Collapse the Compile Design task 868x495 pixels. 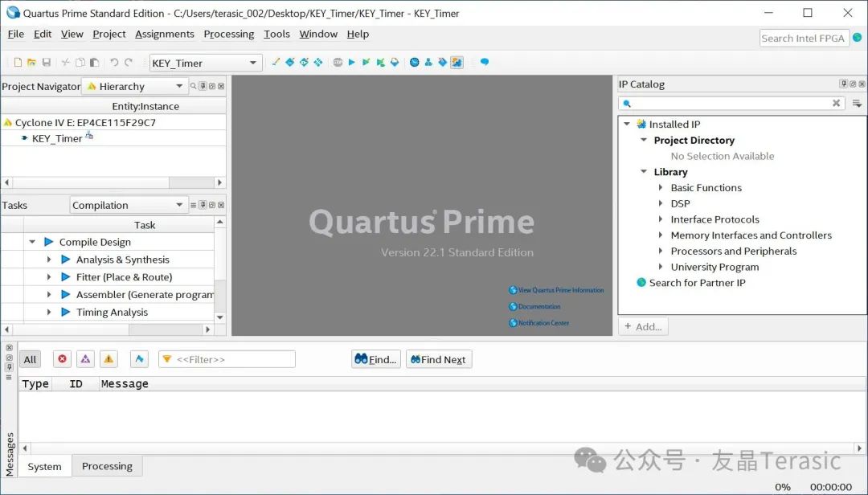tap(32, 242)
